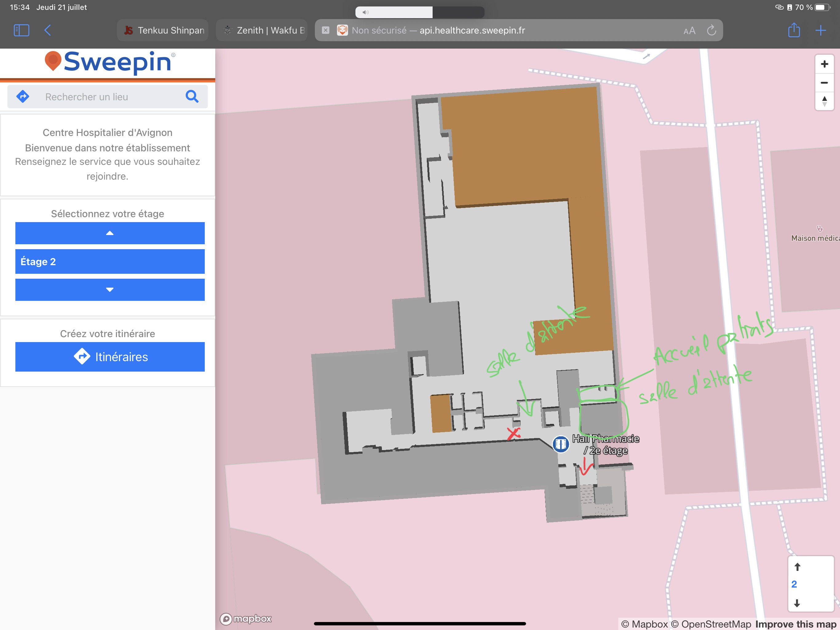
Task: Click the map zoom in plus button
Action: coord(824,64)
